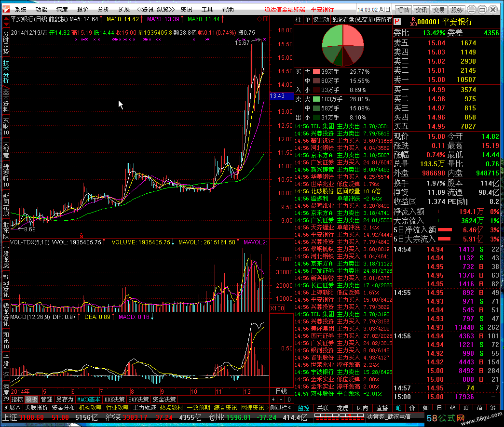Click the 通达信 logo icon at top-left
The width and height of the screenshot is (504, 427).
coord(6,9)
